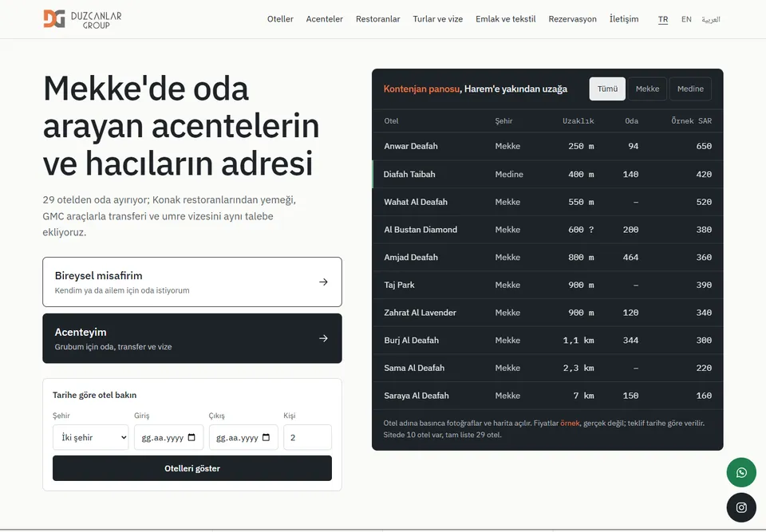Focus the Çıkış date field
This screenshot has width=766, height=532.
click(243, 437)
